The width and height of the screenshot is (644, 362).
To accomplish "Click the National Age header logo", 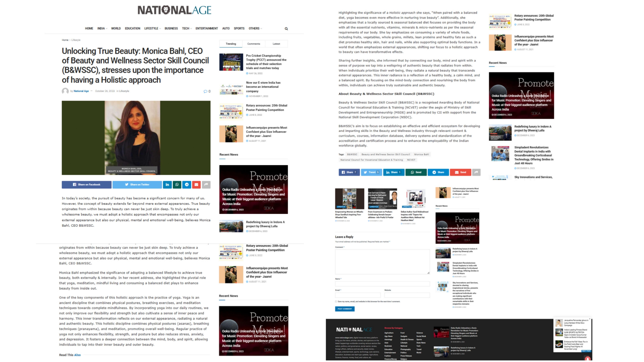I will (x=175, y=10).
